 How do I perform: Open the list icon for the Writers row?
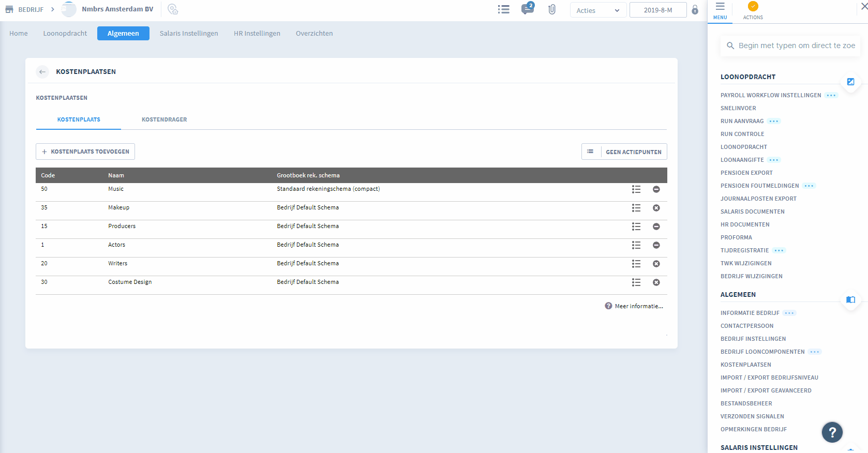pyautogui.click(x=636, y=264)
